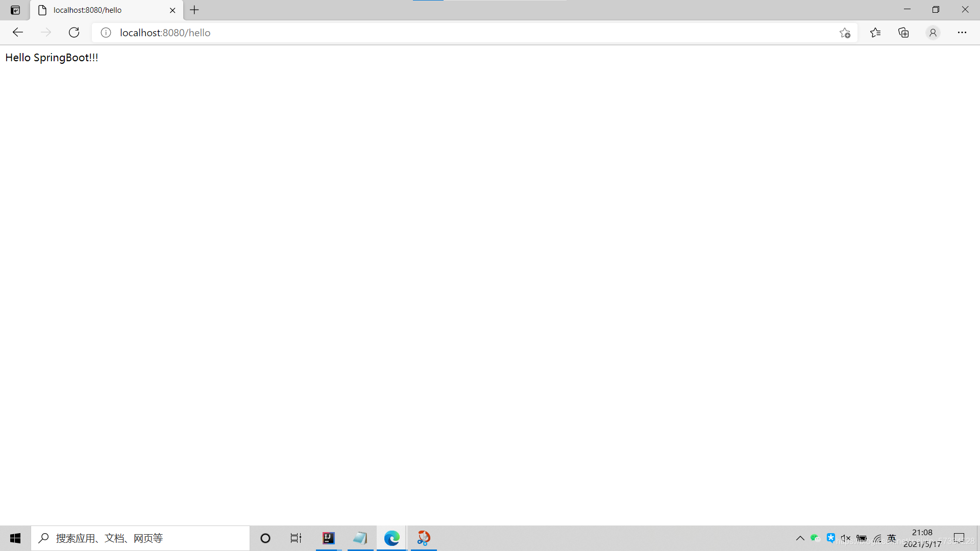
Task: Click the Hello SpringBoot!!! text
Action: coord(52,58)
